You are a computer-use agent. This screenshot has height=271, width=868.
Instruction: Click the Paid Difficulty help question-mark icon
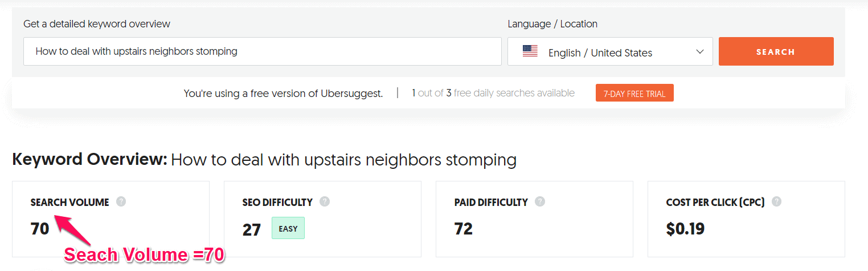[540, 201]
